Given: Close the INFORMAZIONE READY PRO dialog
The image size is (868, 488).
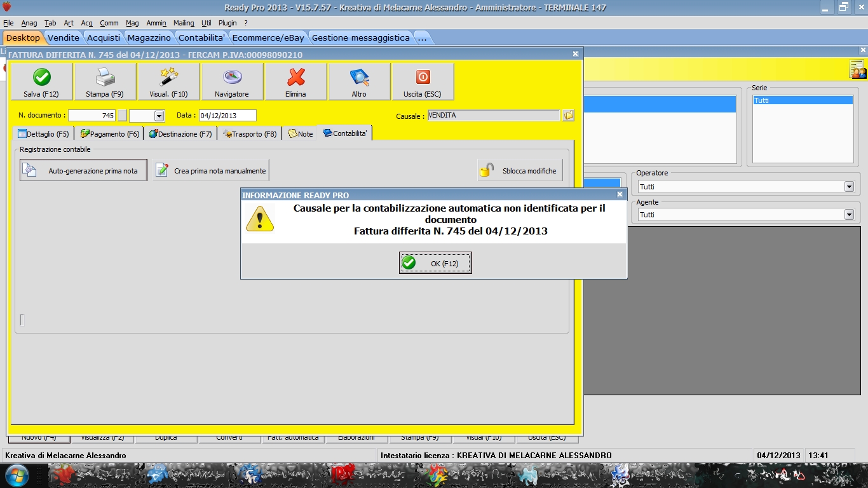Looking at the screenshot, I should click(x=620, y=194).
